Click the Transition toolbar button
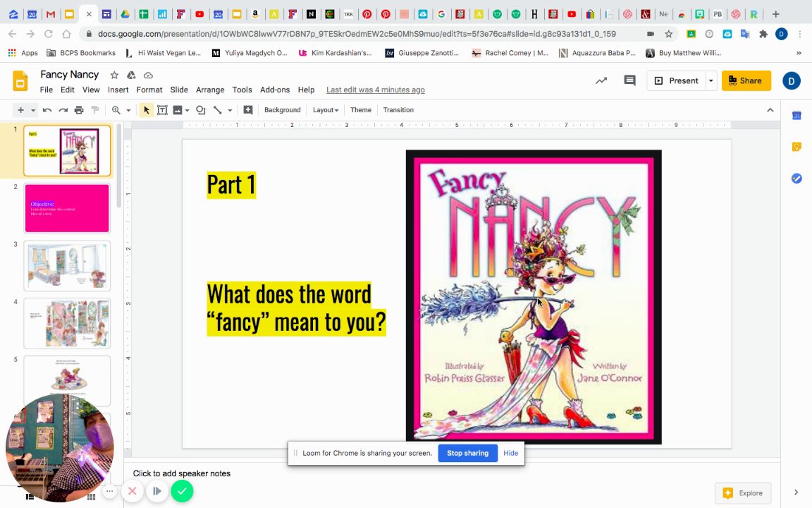The height and width of the screenshot is (508, 812). pyautogui.click(x=398, y=110)
